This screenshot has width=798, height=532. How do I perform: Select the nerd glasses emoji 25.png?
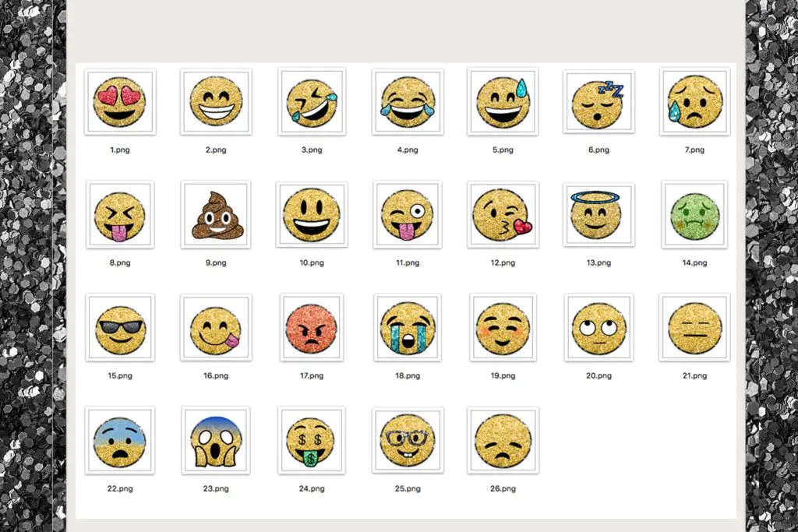click(407, 440)
